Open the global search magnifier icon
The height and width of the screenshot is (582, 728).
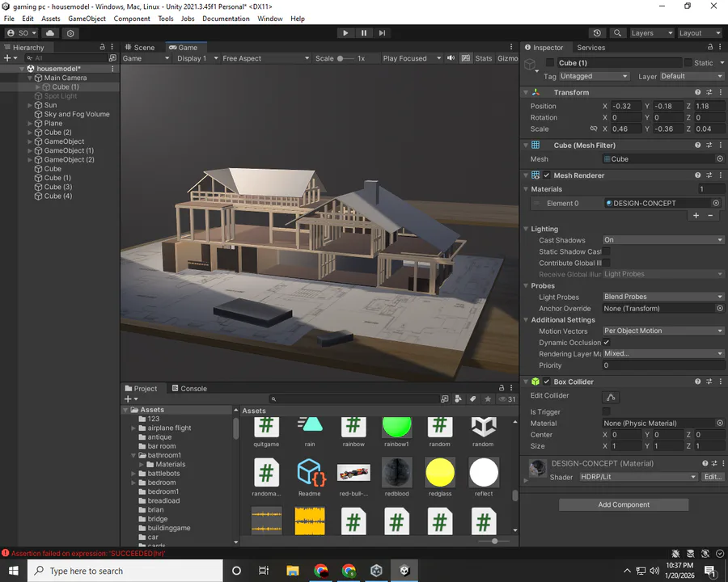point(617,33)
